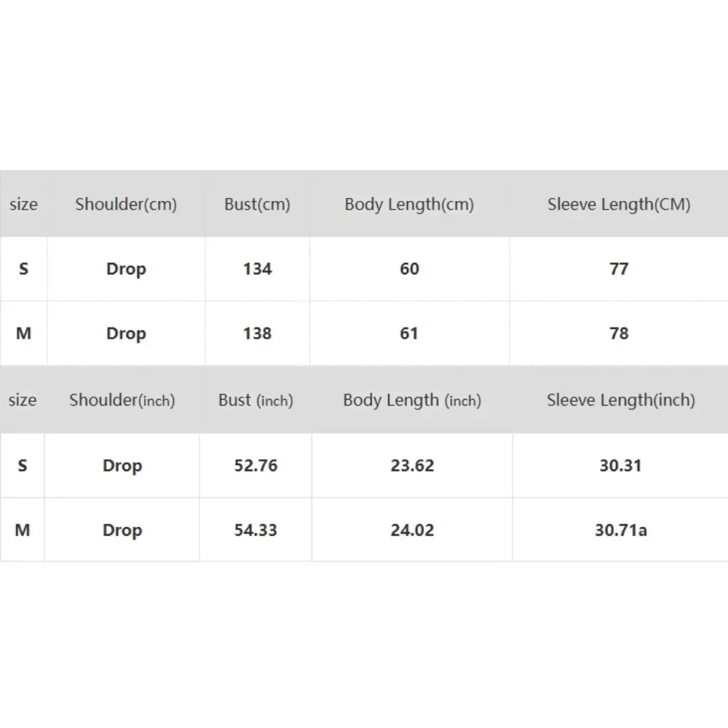Select sleeve length value 78

pos(619,333)
